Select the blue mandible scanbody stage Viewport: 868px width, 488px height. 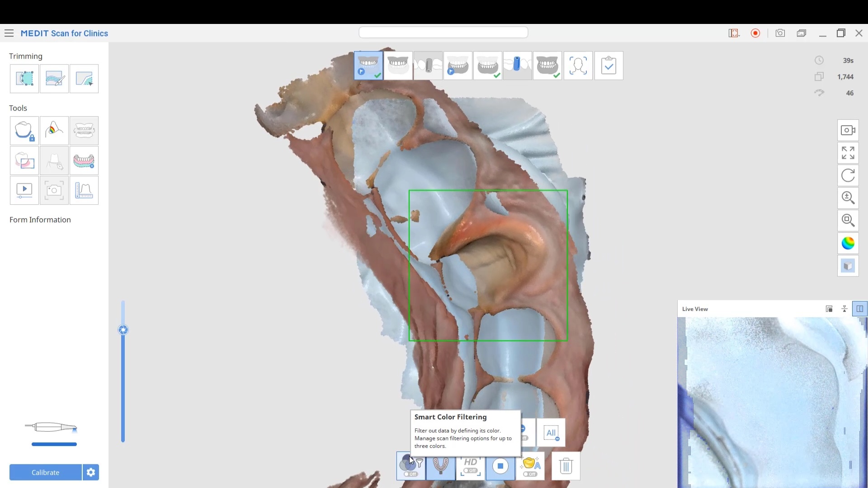point(518,66)
